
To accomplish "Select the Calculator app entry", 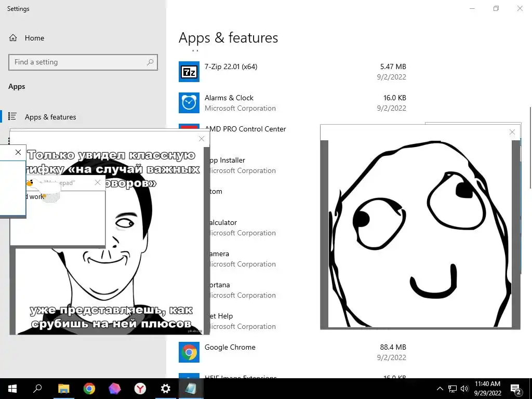I will (x=222, y=222).
